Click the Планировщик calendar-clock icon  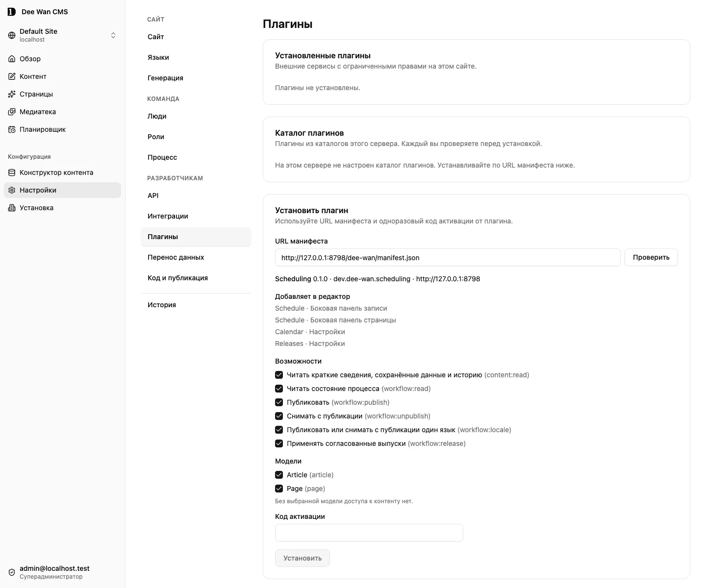(12, 129)
